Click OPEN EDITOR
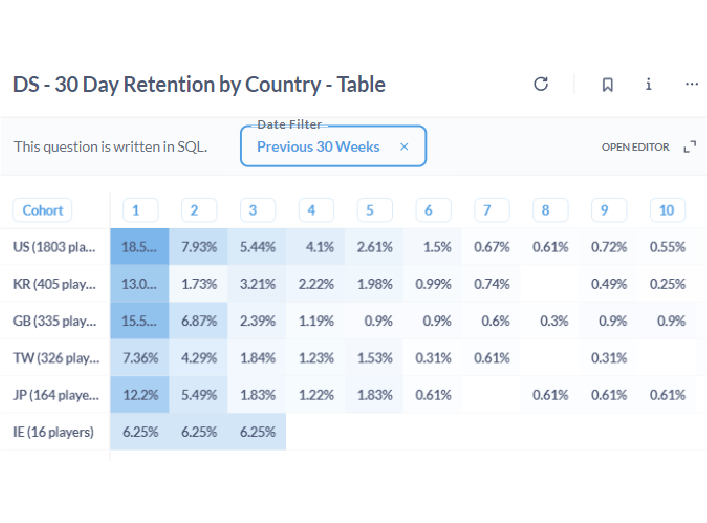The image size is (707, 523). coord(635,147)
